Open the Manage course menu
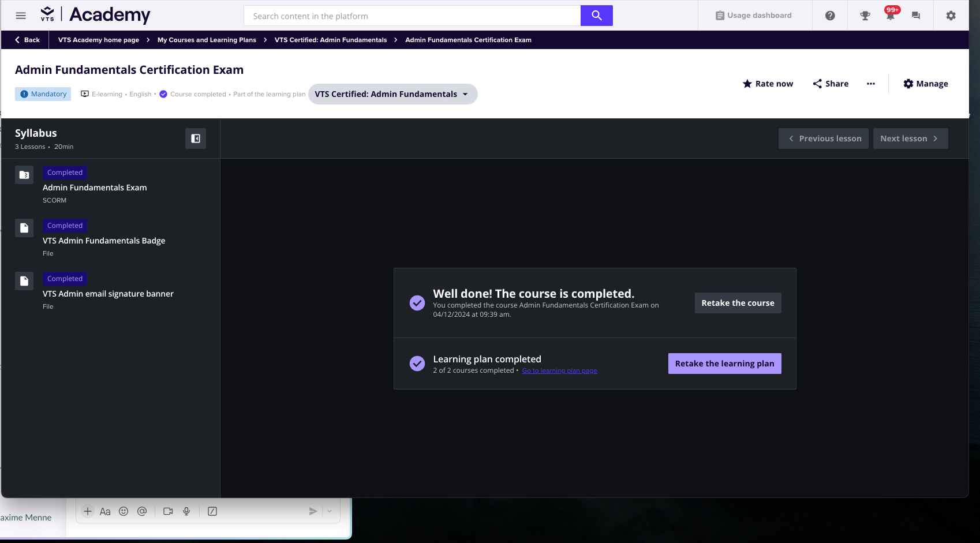 pos(926,84)
